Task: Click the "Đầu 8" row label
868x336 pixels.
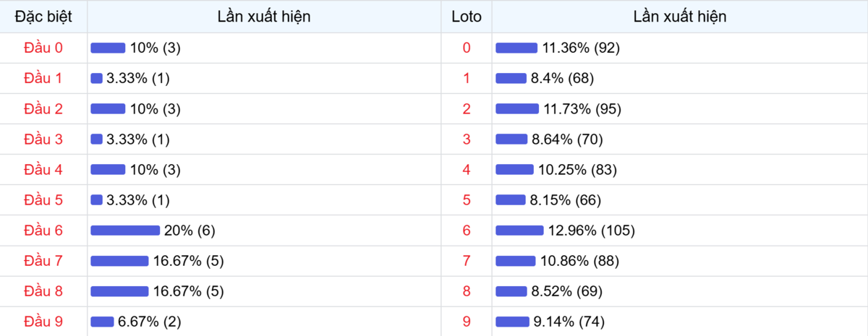Action: tap(43, 291)
